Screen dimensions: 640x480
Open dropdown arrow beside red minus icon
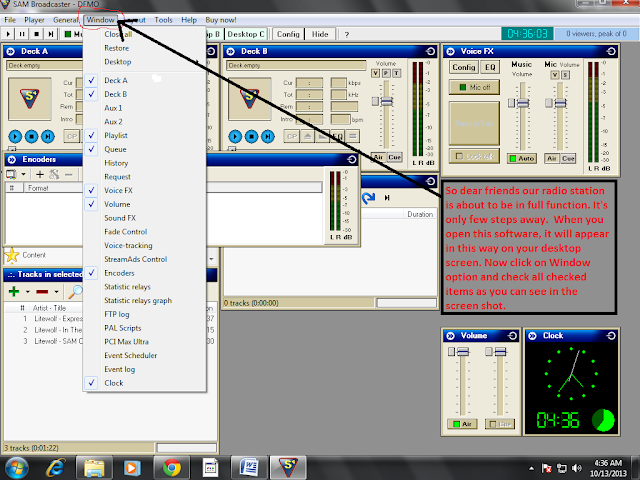(56, 292)
